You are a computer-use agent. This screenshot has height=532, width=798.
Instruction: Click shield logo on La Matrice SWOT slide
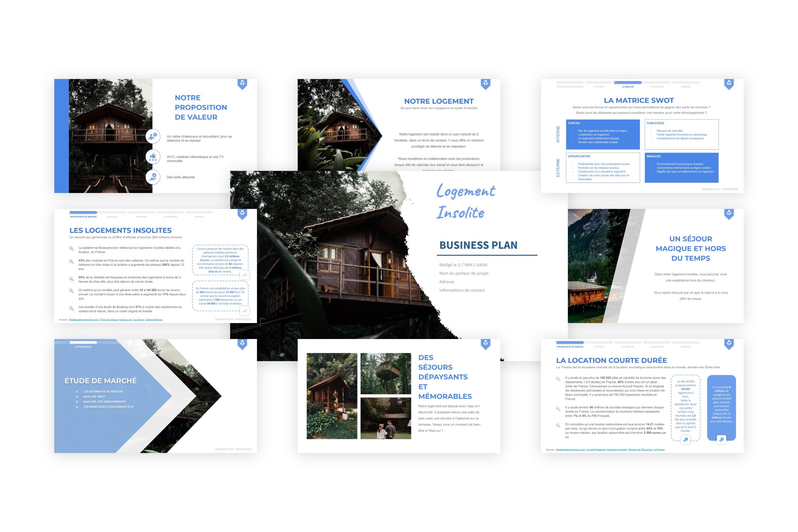(x=729, y=84)
